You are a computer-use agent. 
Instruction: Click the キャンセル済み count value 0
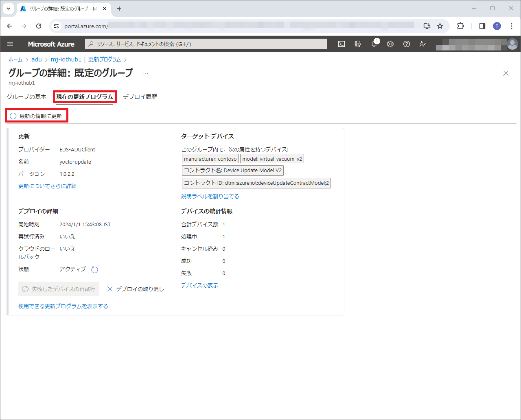click(x=224, y=249)
